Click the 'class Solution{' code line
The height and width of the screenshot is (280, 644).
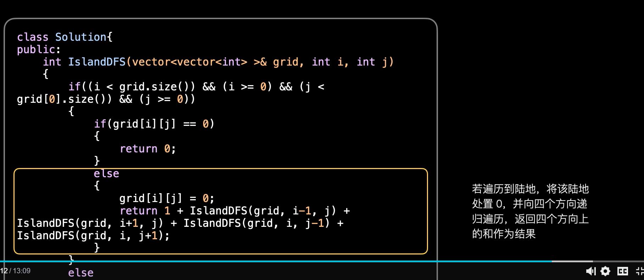pyautogui.click(x=65, y=37)
